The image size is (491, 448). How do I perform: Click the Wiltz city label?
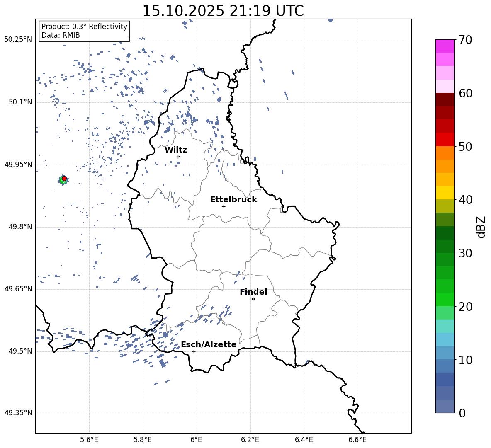(x=176, y=150)
